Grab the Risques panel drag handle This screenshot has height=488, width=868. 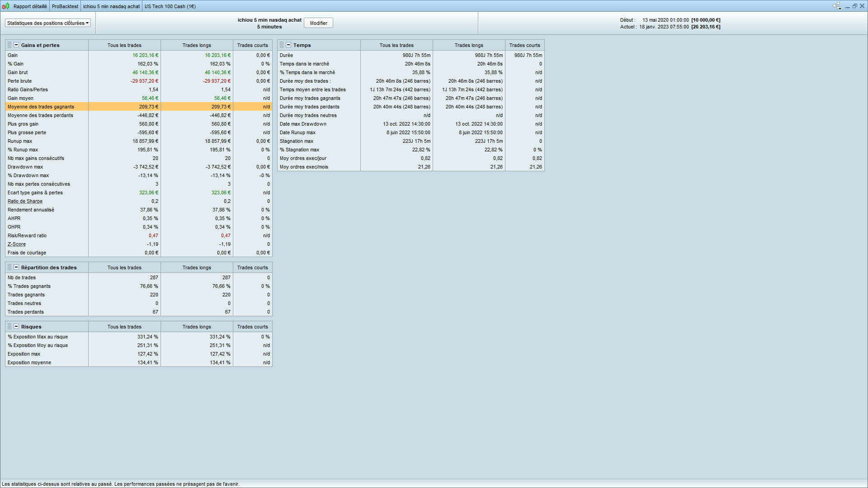click(9, 327)
